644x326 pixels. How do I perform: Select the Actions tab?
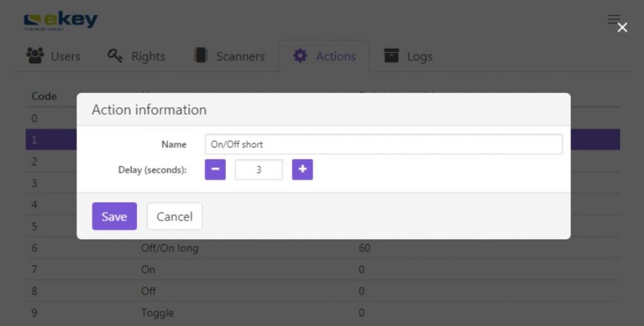click(324, 56)
